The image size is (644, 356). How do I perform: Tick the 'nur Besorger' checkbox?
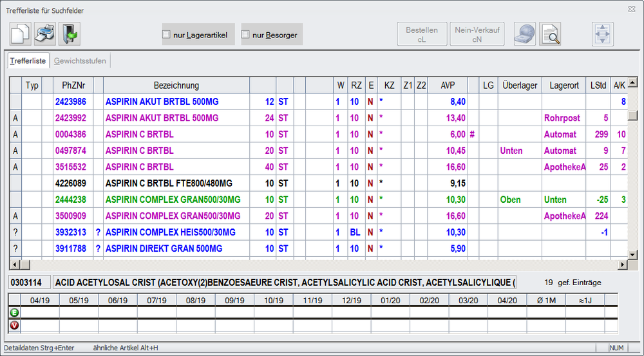(246, 35)
